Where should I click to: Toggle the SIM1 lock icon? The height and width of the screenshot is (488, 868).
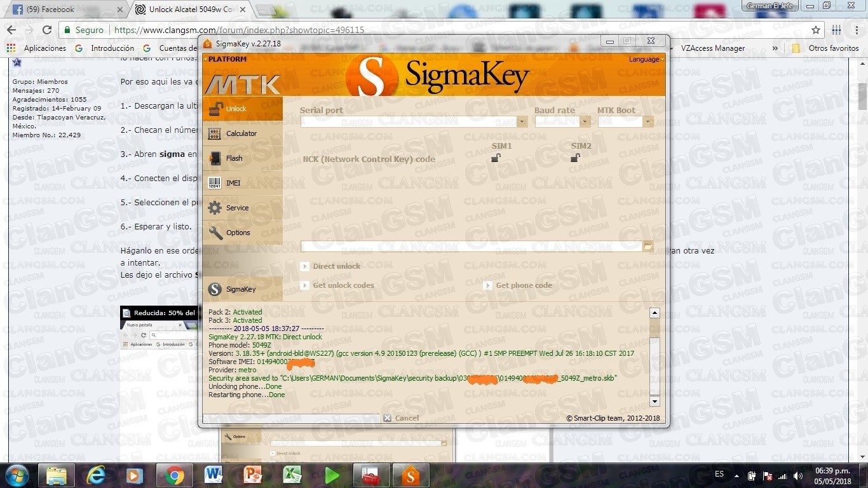click(x=496, y=158)
